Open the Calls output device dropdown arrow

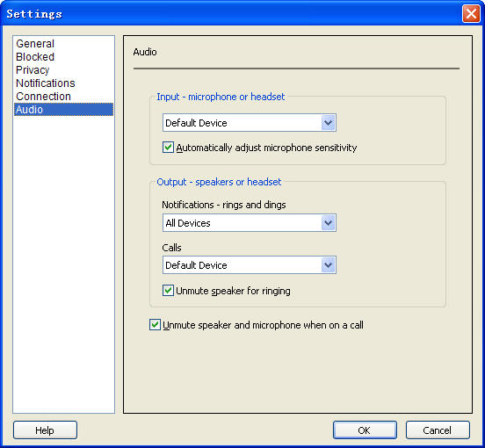click(329, 265)
